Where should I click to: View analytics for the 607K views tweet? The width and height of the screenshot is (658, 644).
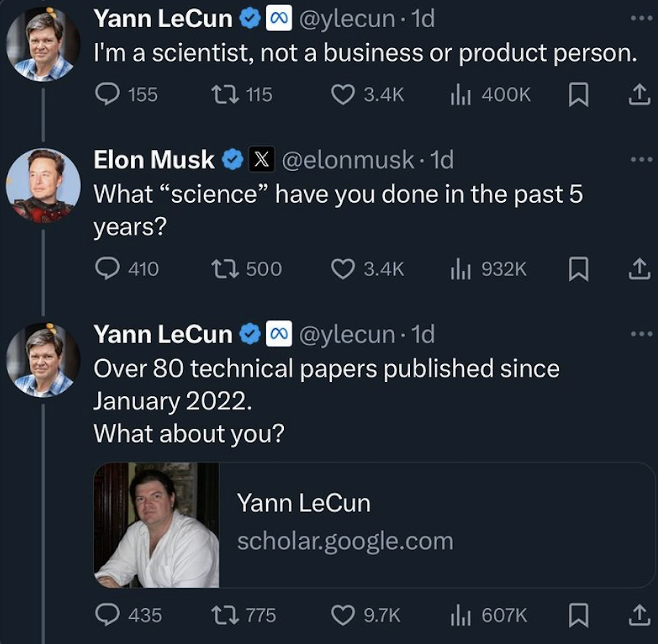click(x=461, y=615)
